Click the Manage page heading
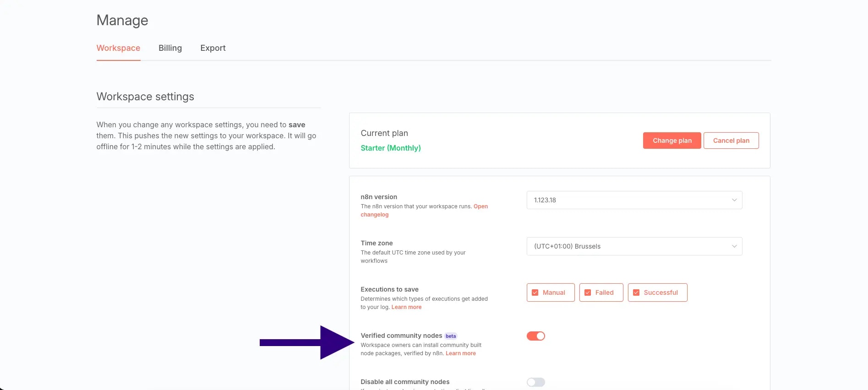 [122, 20]
